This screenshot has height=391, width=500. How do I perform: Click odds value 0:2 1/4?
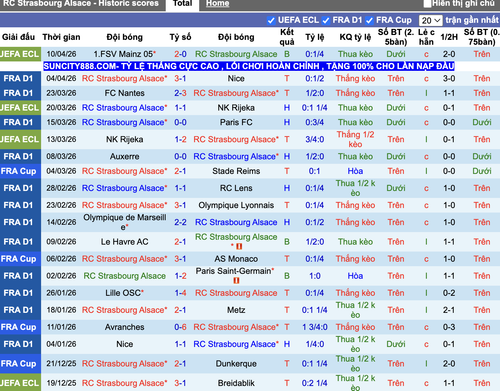click(315, 383)
